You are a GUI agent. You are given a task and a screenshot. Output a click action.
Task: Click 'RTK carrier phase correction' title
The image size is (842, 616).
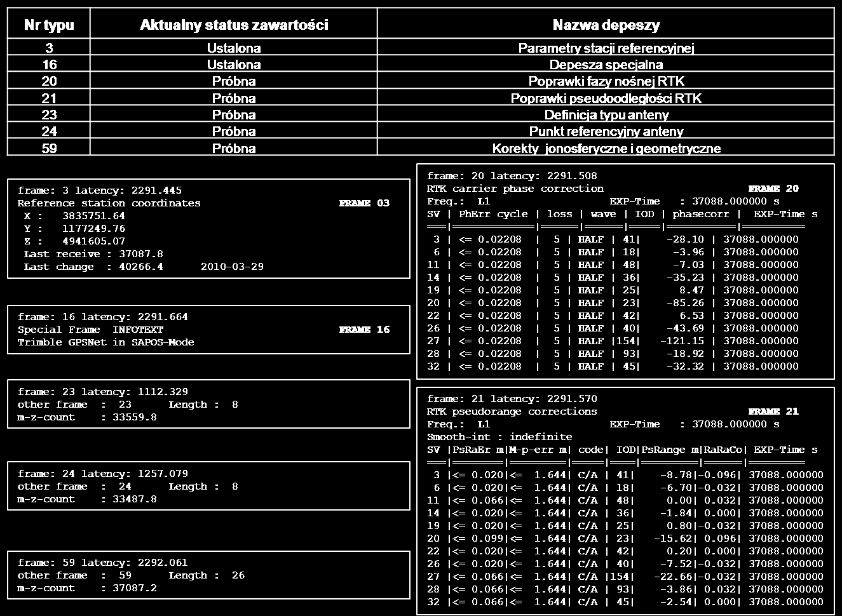point(515,189)
